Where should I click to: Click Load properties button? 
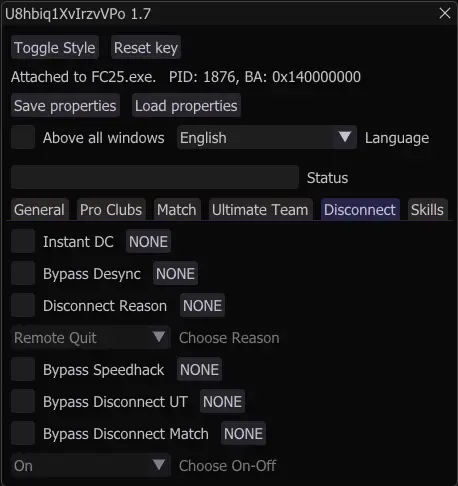(x=186, y=106)
